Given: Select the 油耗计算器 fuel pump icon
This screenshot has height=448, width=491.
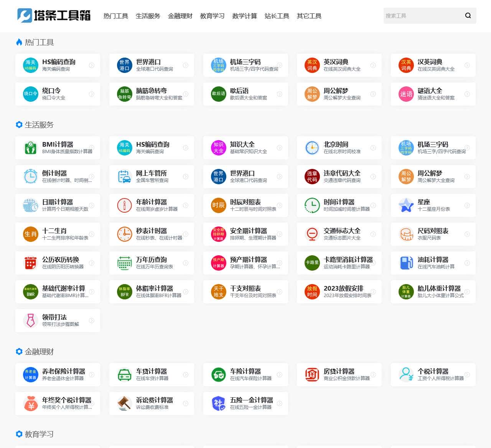Looking at the screenshot, I should (x=406, y=263).
